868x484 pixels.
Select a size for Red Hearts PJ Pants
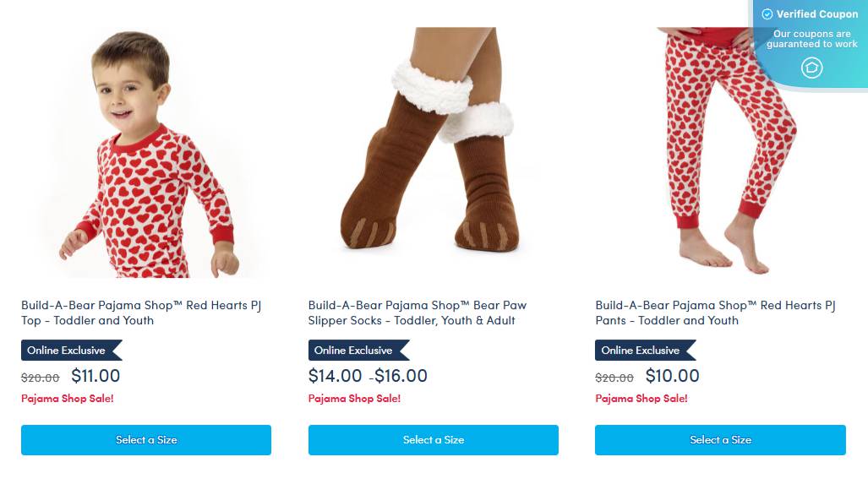[720, 440]
